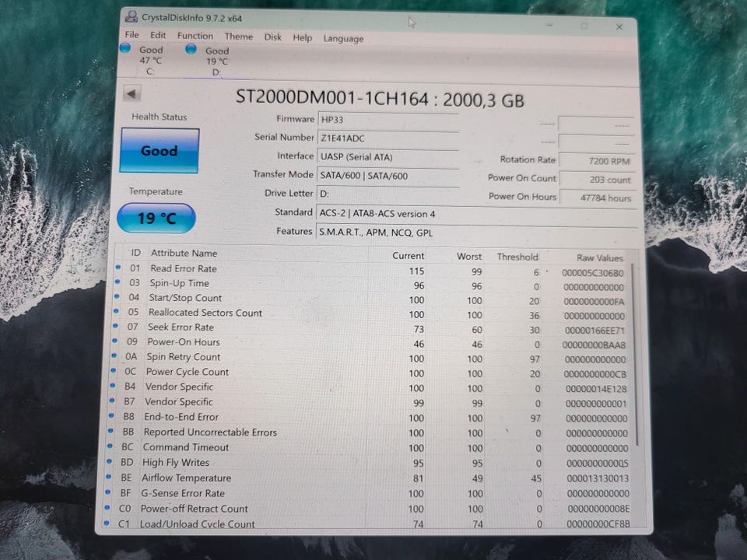Screen dimensions: 747x560
Task: Click the Current column header
Action: 408,256
